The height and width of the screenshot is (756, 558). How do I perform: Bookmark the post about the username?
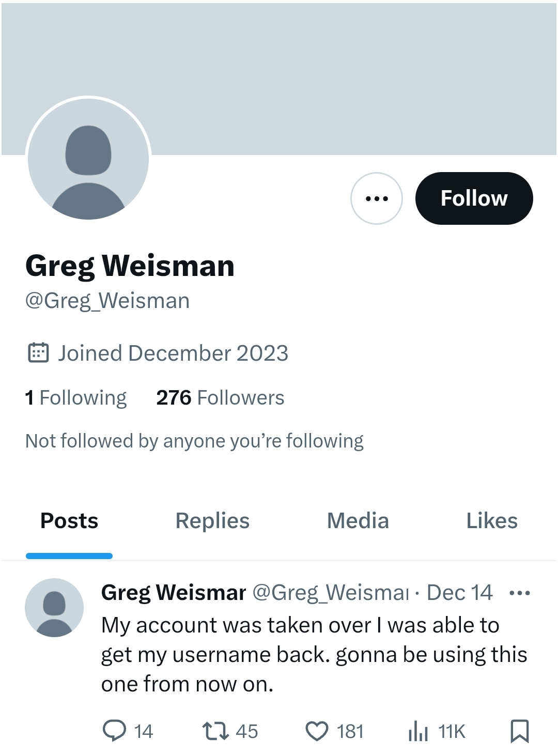519,731
